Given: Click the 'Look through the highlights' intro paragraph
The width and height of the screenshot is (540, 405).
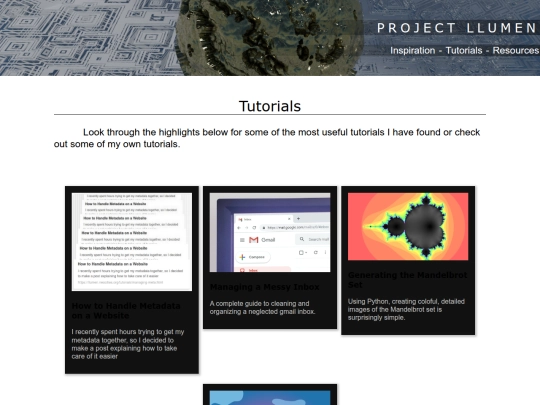Looking at the screenshot, I should point(267,138).
